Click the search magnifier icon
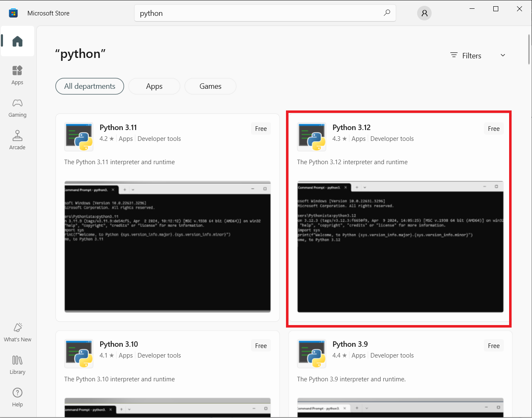 (387, 13)
